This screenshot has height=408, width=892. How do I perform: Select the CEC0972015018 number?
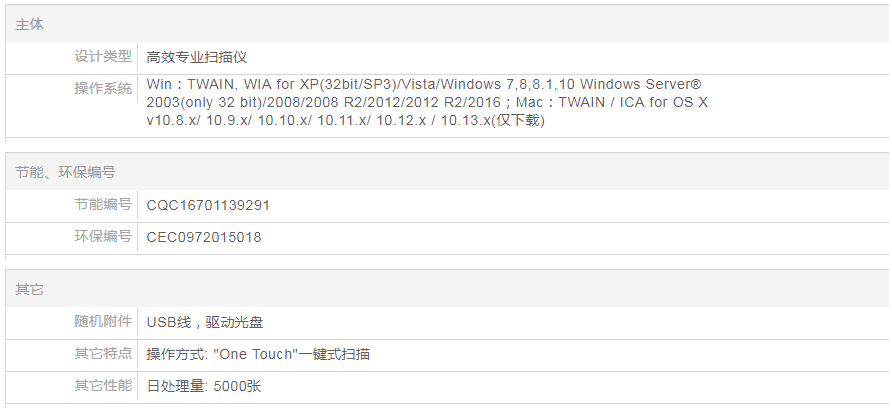(204, 237)
